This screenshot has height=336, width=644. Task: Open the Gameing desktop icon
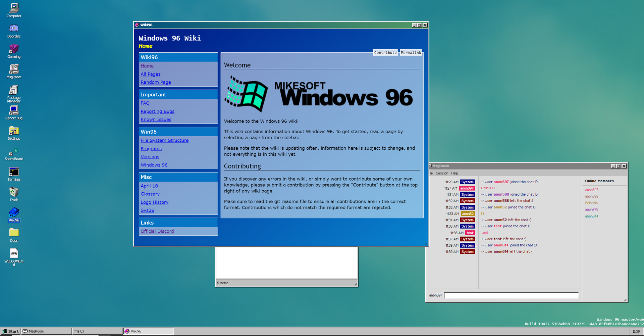click(x=14, y=50)
